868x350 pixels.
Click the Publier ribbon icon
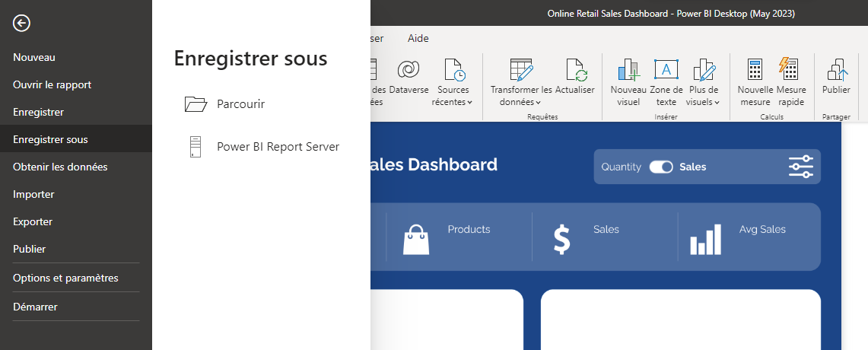point(837,69)
